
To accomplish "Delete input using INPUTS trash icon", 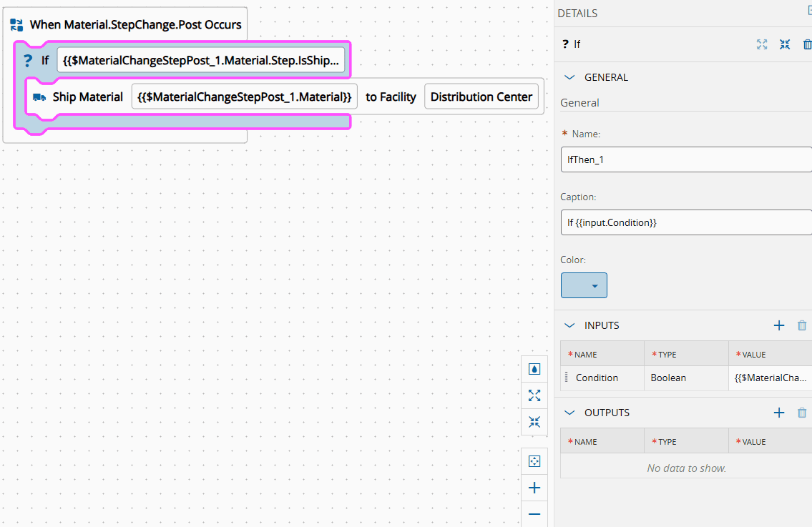I will tap(802, 325).
